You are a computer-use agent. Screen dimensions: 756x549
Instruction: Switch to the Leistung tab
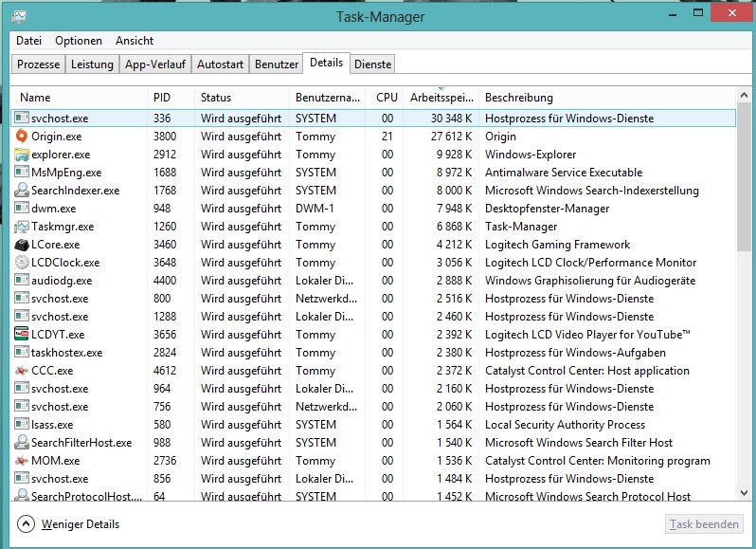click(x=92, y=64)
